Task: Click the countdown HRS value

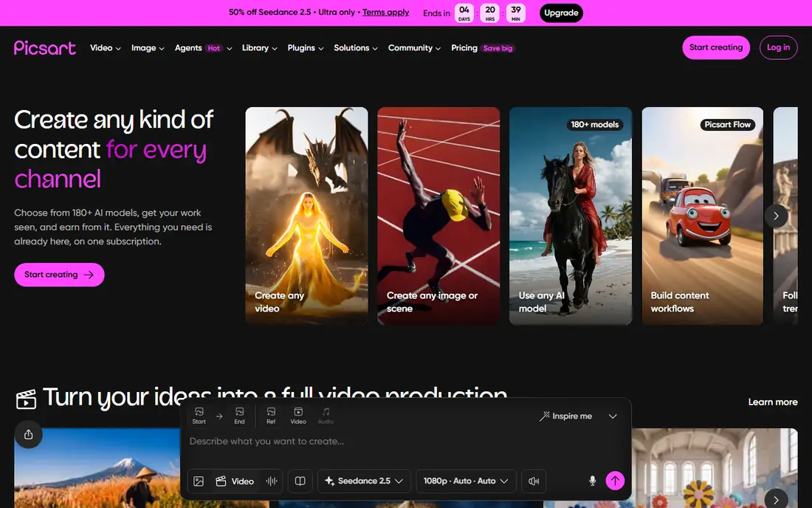Action: pos(490,13)
